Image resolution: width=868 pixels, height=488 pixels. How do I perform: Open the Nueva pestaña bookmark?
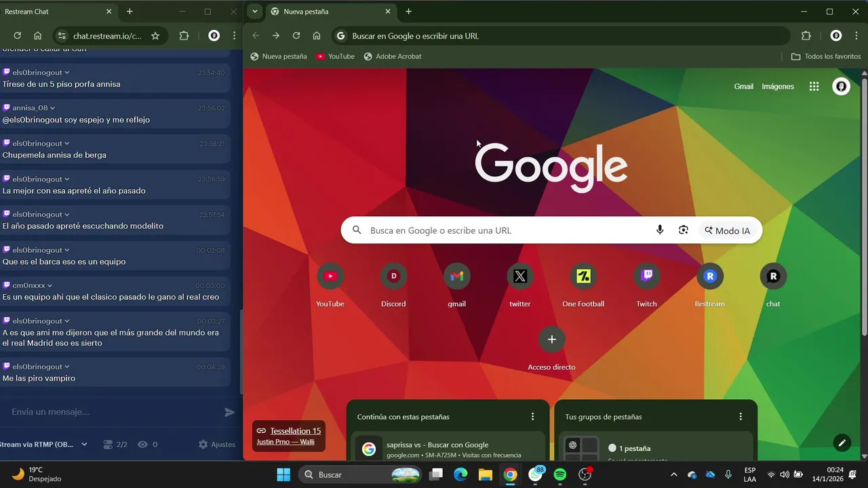coord(279,56)
